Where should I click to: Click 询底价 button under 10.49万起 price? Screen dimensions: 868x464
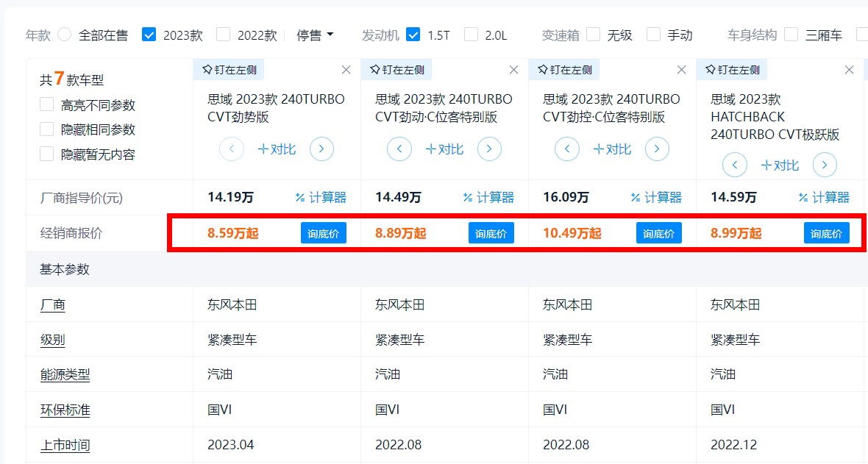(658, 232)
